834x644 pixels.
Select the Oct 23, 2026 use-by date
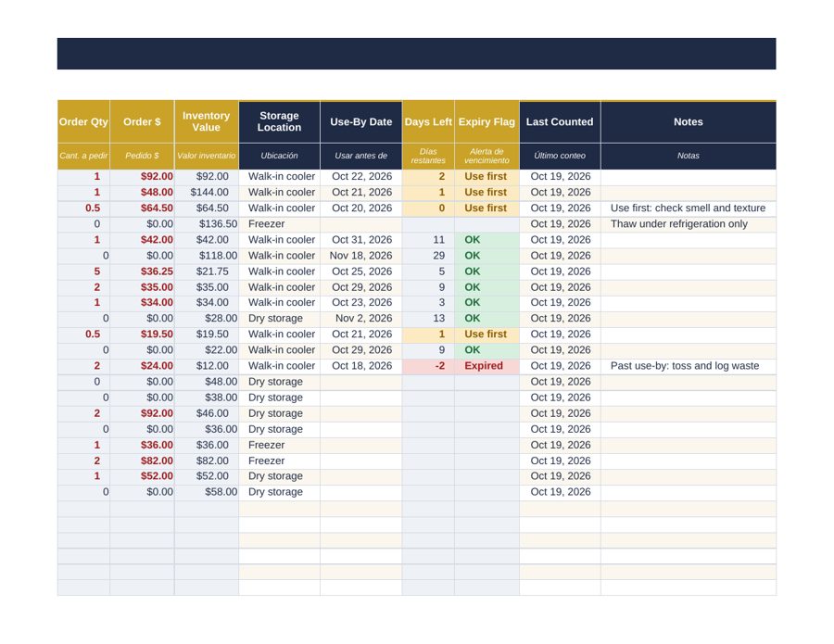point(361,303)
